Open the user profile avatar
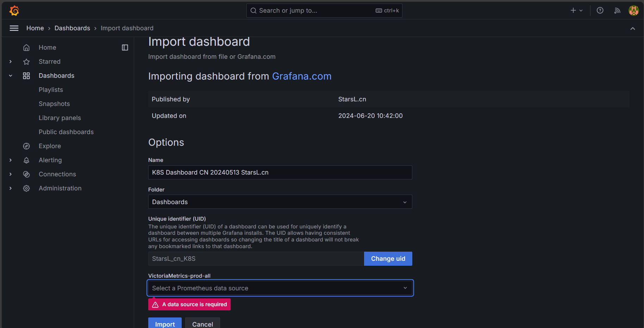Viewport: 644px width, 328px height. pos(634,11)
